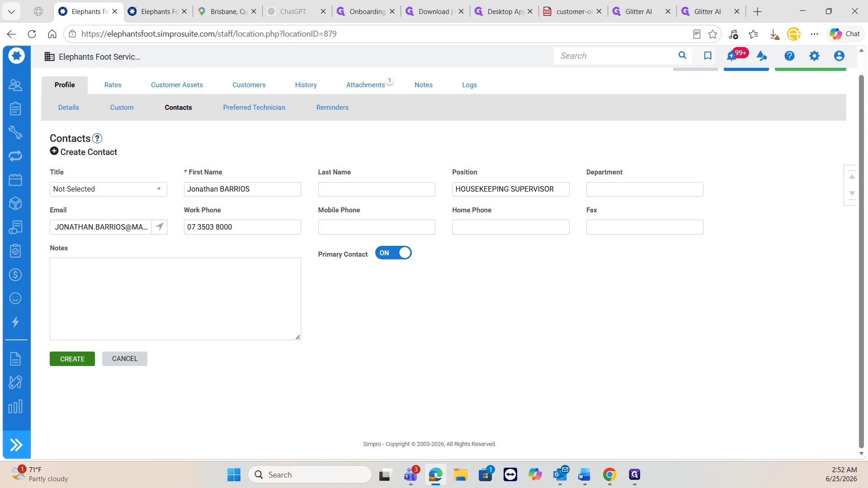Image resolution: width=868 pixels, height=488 pixels.
Task: Click the Simpro star logo
Action: (16, 56)
